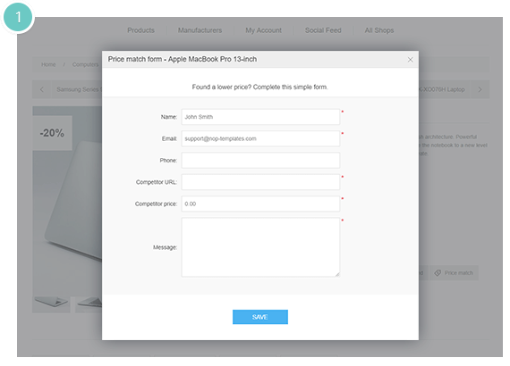Click the next product right arrow
This screenshot has width=510, height=366.
click(x=480, y=89)
